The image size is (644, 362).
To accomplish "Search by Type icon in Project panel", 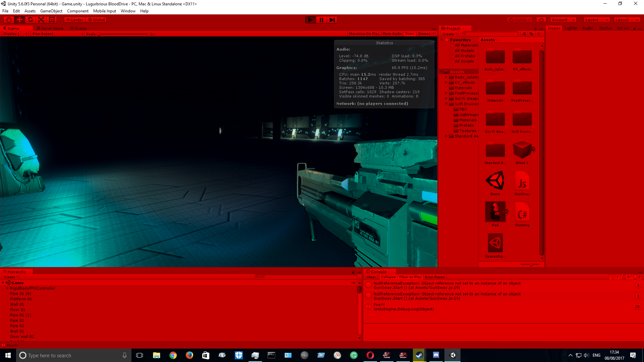I will 524,34.
